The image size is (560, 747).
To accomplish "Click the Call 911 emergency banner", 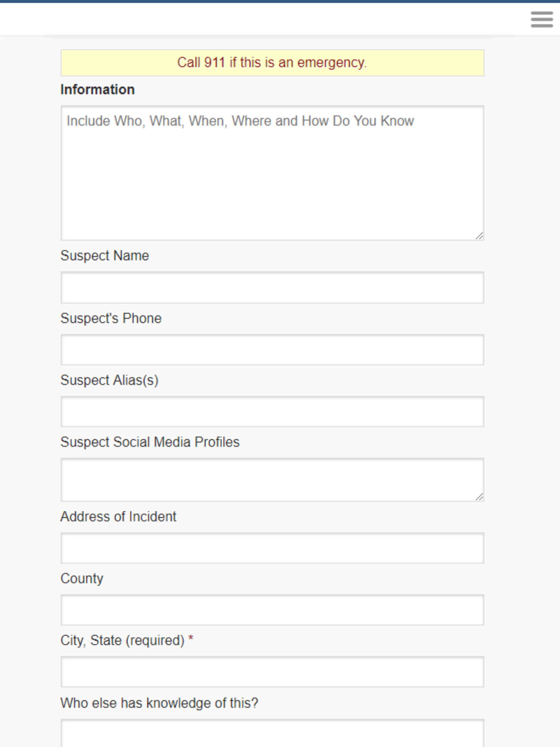I will 272,62.
